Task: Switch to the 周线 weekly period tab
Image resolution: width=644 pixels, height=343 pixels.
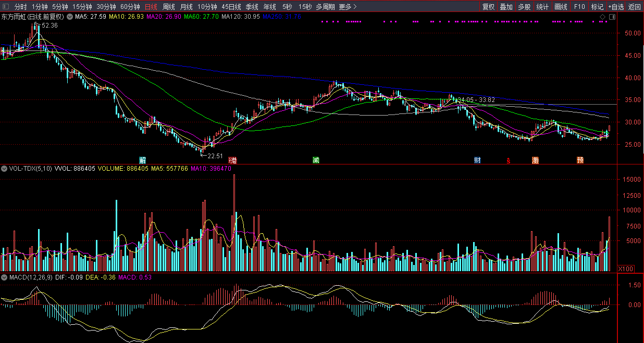Action: (x=168, y=7)
